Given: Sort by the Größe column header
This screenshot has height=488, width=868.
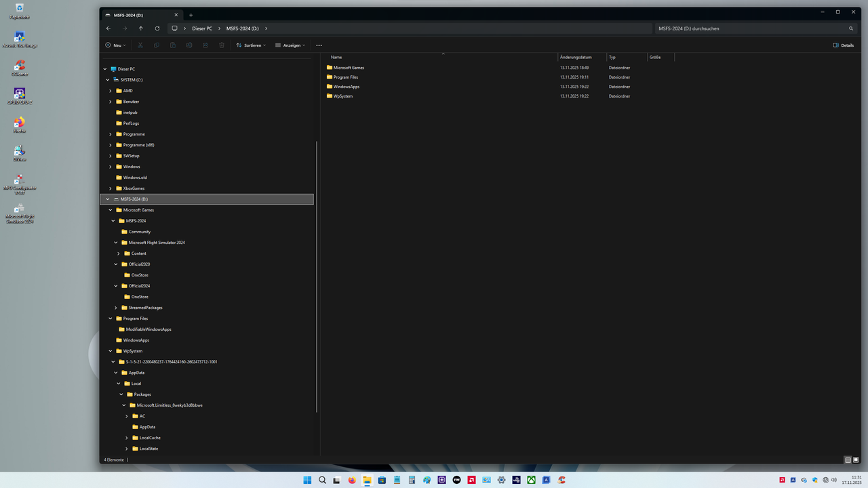Looking at the screenshot, I should [655, 57].
